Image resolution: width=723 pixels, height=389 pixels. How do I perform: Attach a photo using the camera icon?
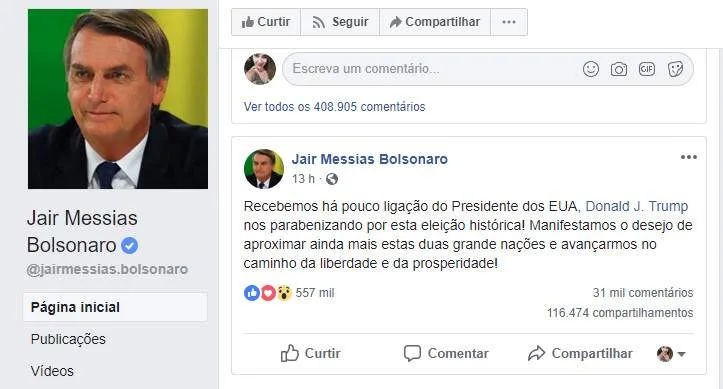tap(619, 69)
